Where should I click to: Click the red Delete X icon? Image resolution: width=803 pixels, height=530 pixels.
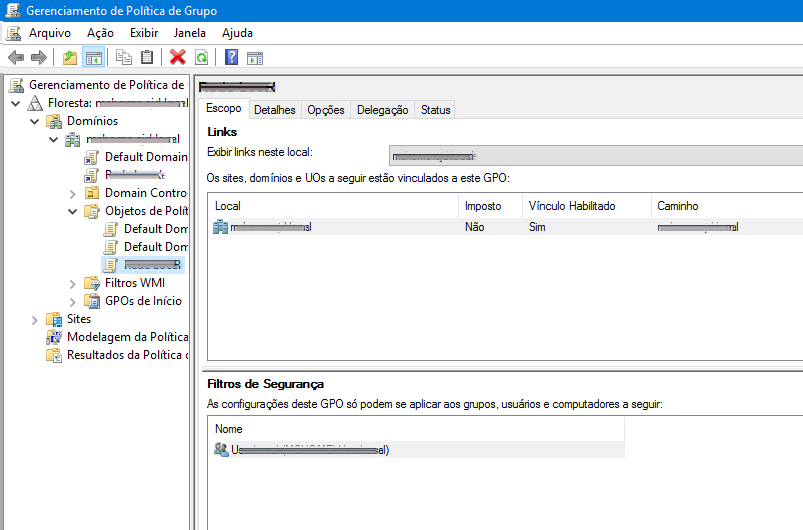pyautogui.click(x=178, y=58)
